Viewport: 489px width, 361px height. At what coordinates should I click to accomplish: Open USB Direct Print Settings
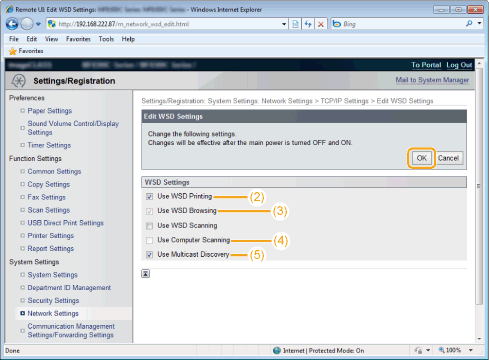65,223
